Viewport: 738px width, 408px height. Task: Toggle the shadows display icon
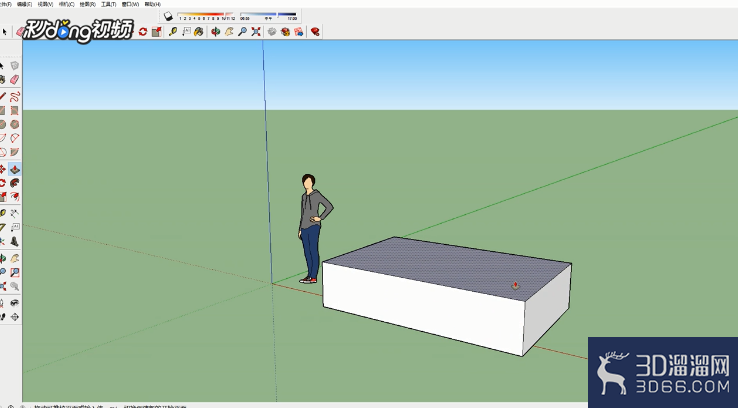(x=168, y=16)
